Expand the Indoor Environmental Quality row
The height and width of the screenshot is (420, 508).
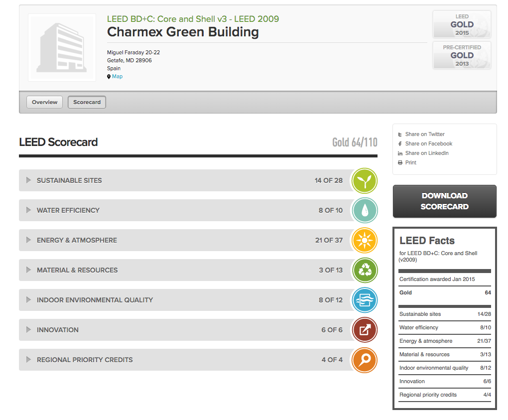tap(28, 300)
